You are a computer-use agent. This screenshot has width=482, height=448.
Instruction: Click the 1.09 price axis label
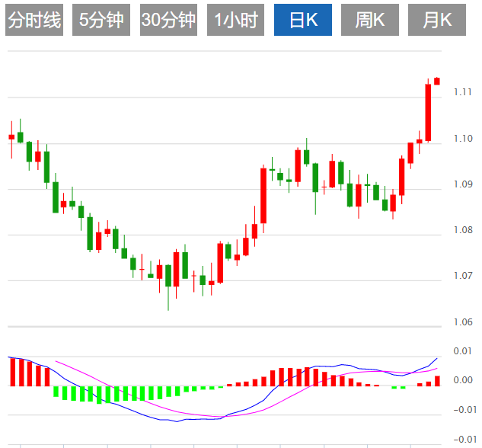pos(463,184)
